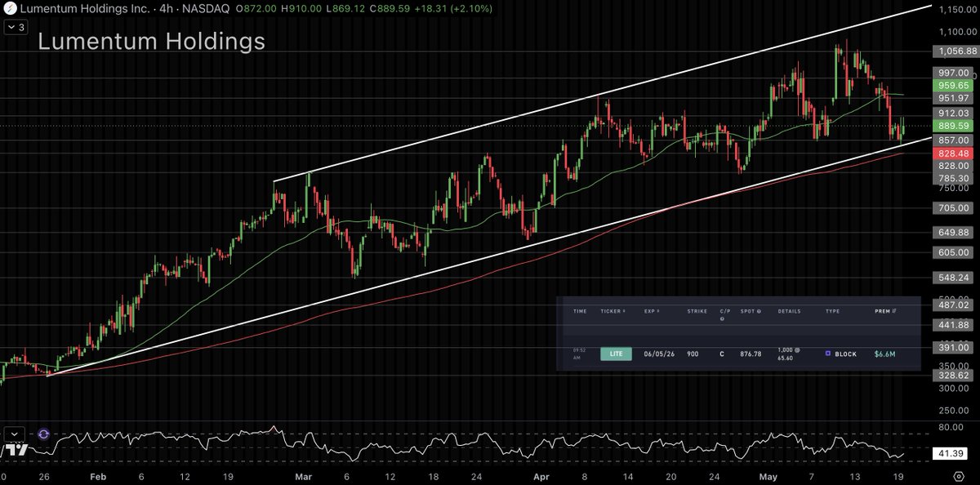Viewport: 980px width, 485px height.
Task: Click the 912.03 price level label
Action: click(953, 113)
